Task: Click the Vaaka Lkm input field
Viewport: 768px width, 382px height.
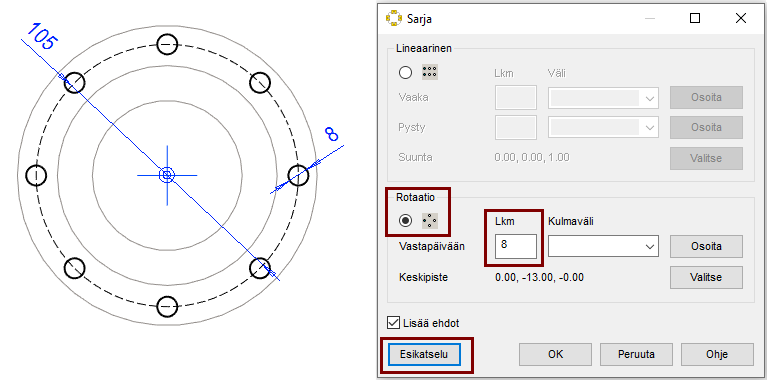Action: [x=516, y=97]
